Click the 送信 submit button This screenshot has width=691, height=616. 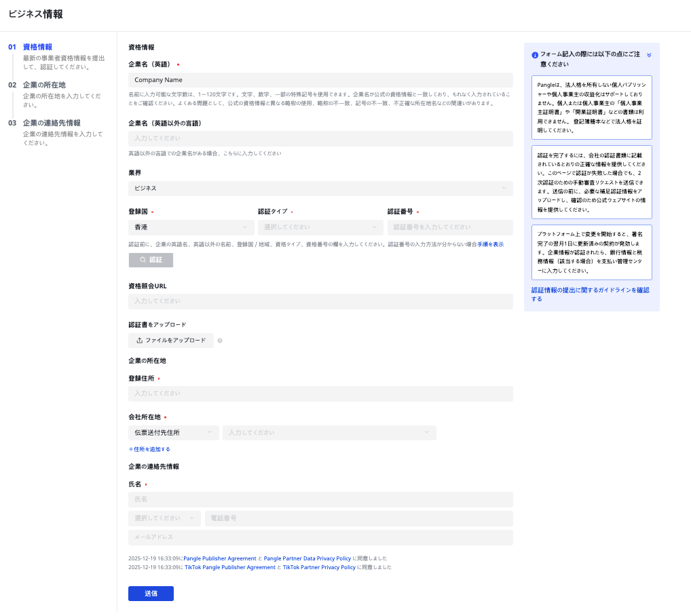151,594
